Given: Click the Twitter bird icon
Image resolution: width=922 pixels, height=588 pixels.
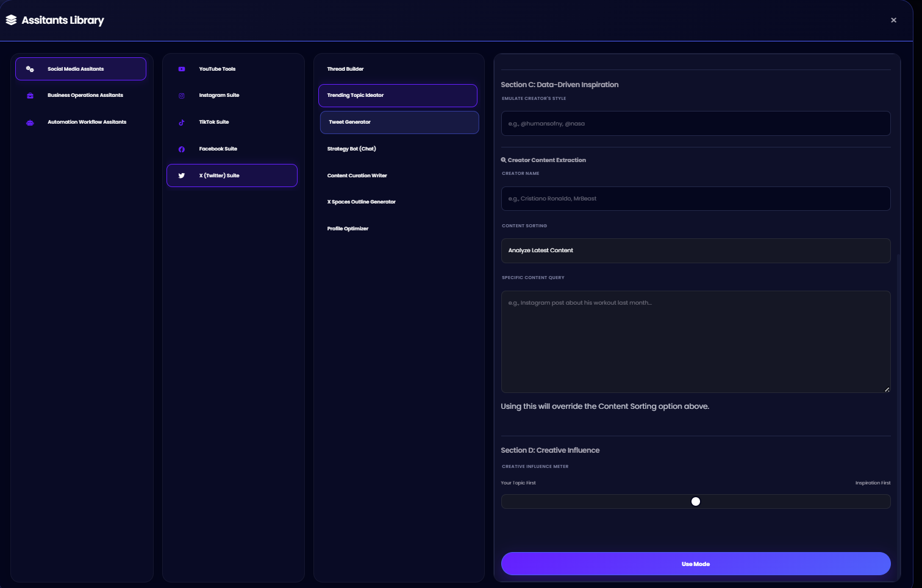Looking at the screenshot, I should 182,175.
